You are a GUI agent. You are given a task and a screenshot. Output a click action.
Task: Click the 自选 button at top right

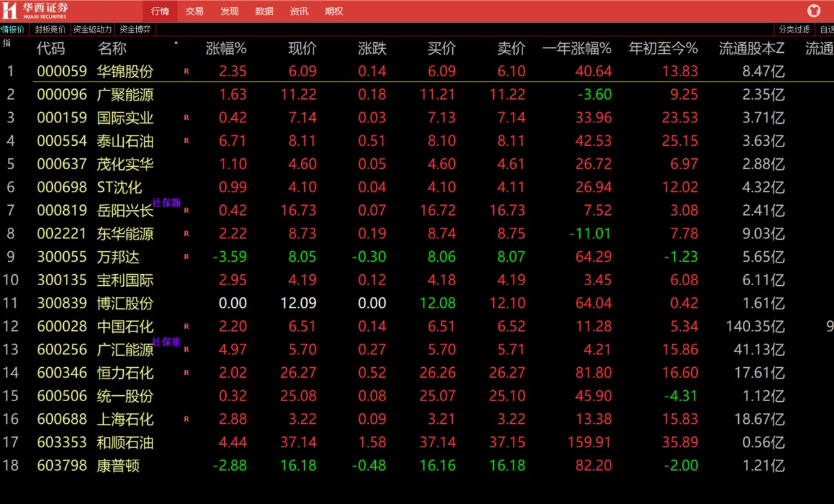click(x=826, y=29)
